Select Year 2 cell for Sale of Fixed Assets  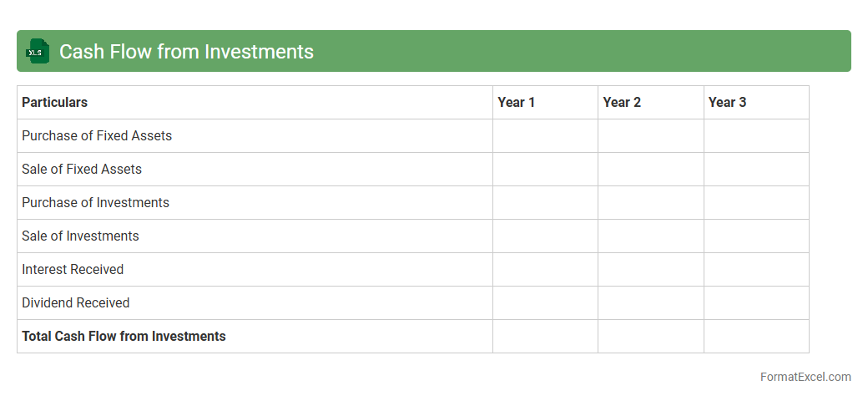(650, 169)
